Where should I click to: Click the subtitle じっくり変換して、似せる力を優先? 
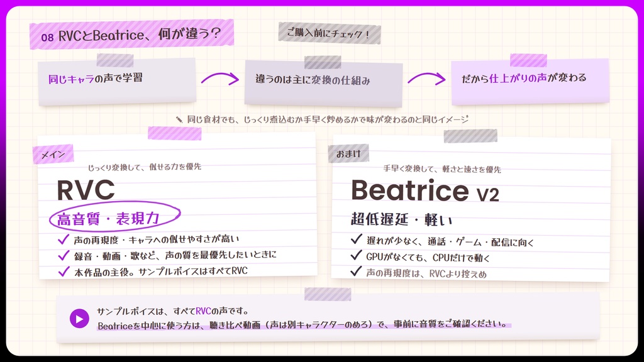(x=145, y=167)
